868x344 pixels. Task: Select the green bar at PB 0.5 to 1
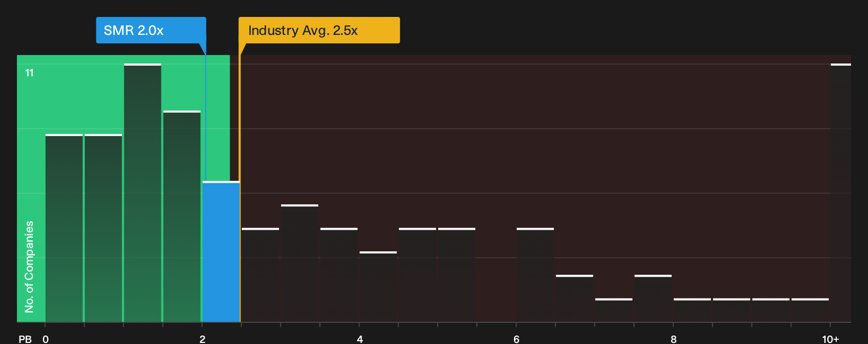coord(103,229)
